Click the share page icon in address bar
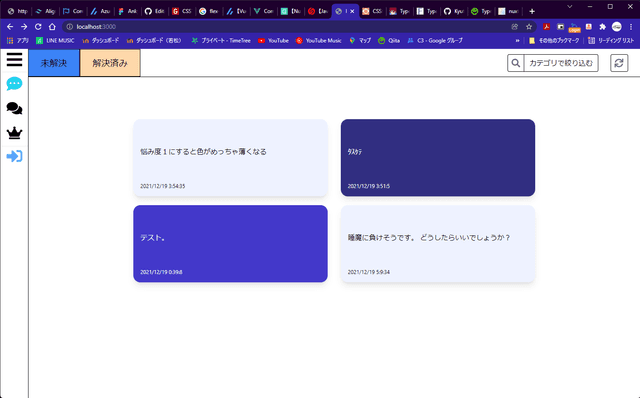The height and width of the screenshot is (398, 640). point(514,27)
